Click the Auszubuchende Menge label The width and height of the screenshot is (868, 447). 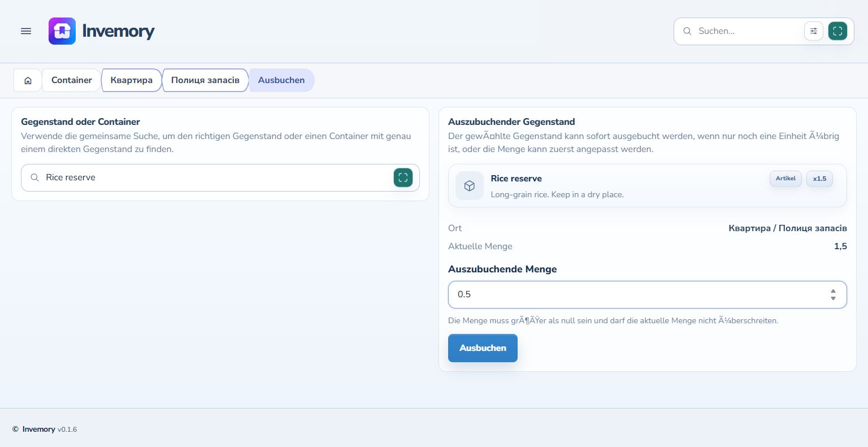pos(502,270)
